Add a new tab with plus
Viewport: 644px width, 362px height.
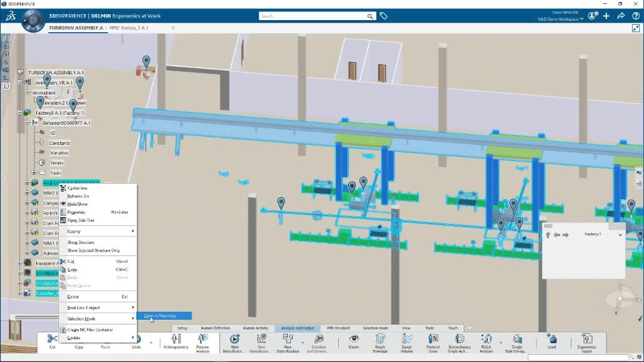click(173, 28)
